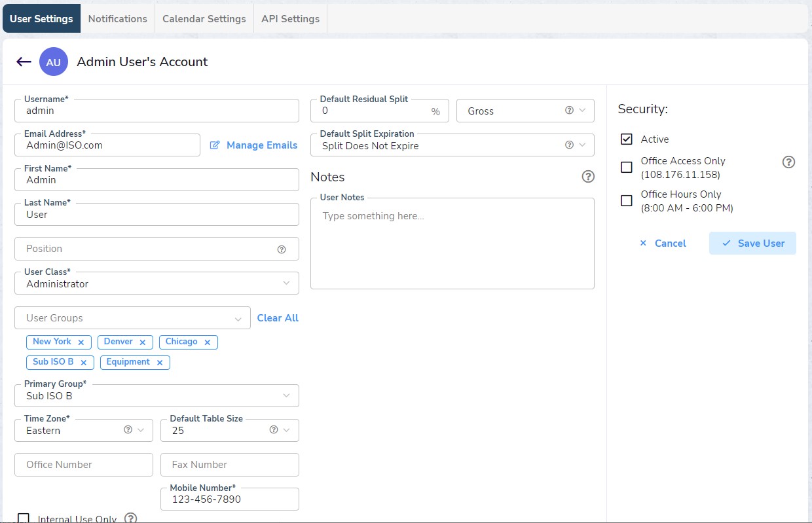Screen dimensions: 812x523
Task: Click the help icon for Office Access Only
Action: point(788,162)
